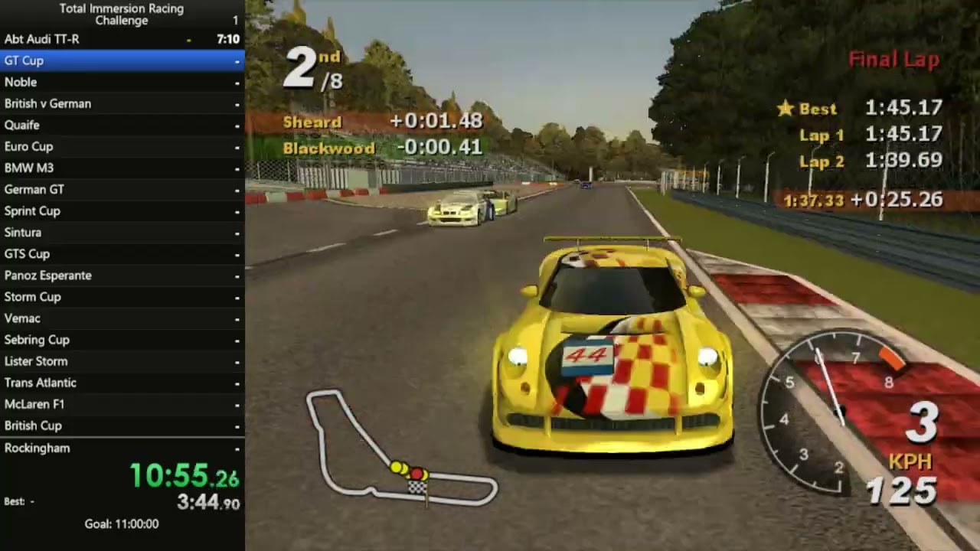Click the Lap 1 label
This screenshot has height=551, width=980.
(822, 135)
